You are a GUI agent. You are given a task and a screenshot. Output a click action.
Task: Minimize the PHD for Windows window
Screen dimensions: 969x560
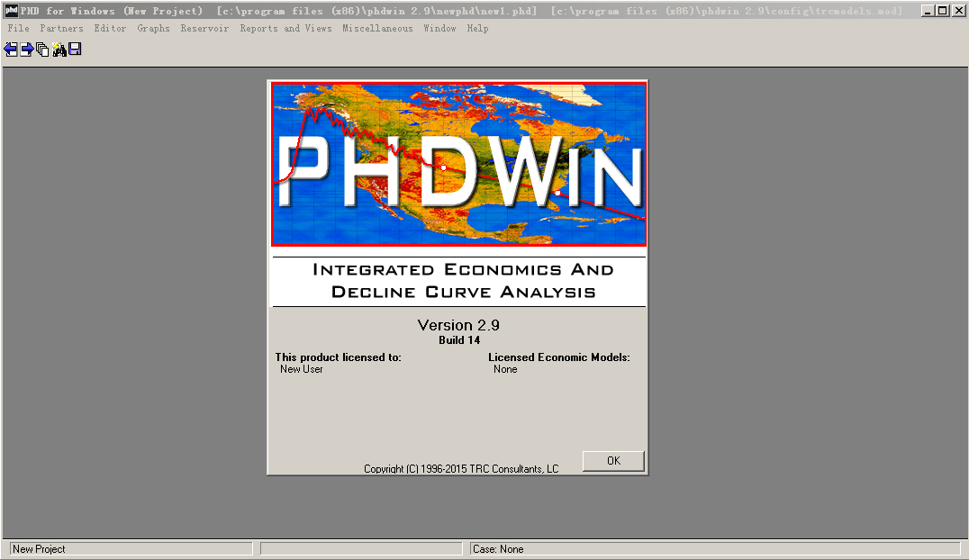pyautogui.click(x=928, y=11)
